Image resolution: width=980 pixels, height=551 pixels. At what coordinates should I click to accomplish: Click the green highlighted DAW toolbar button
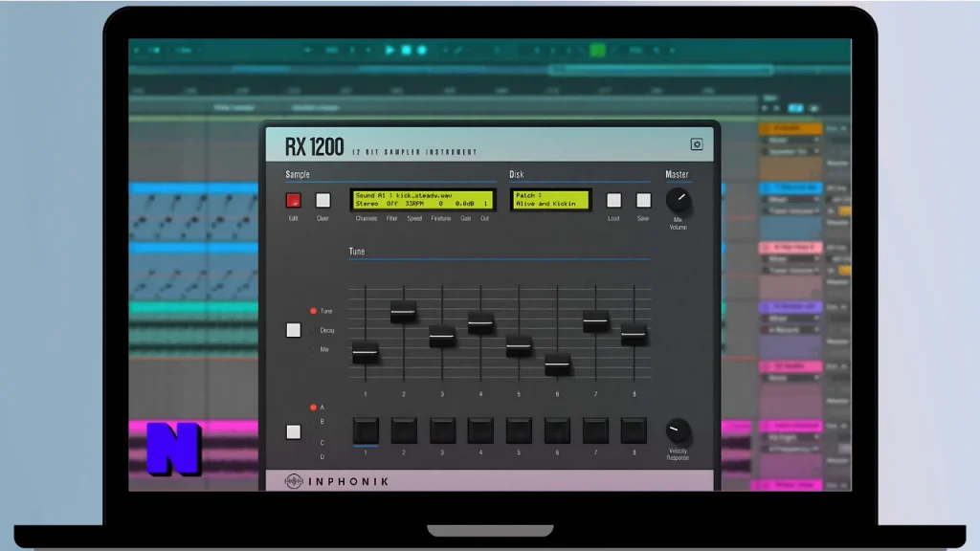[x=597, y=50]
